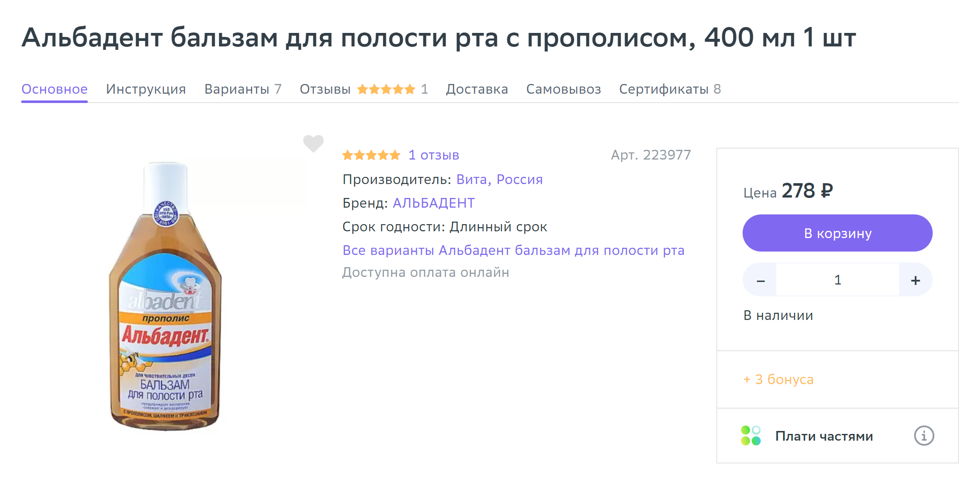Click the price 278 ₽
The height and width of the screenshot is (493, 980).
click(807, 191)
